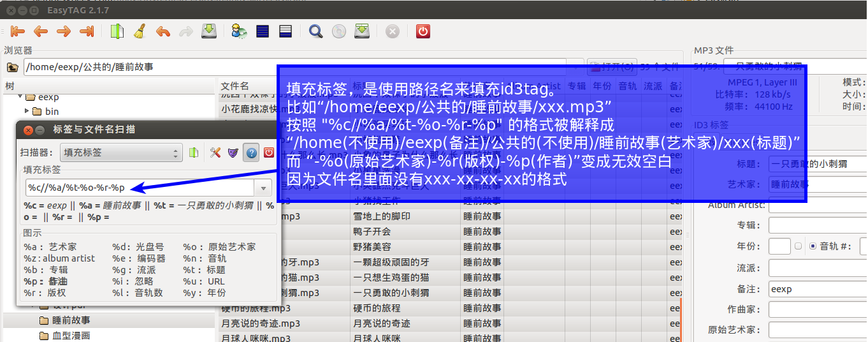Toggle the mask editor icon in scanner dialog
The height and width of the screenshot is (342, 868).
tap(233, 152)
